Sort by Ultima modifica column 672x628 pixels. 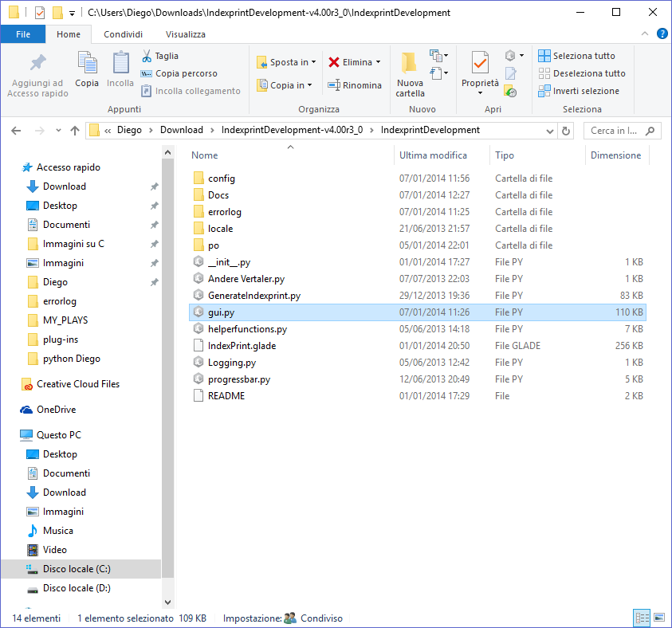click(434, 155)
